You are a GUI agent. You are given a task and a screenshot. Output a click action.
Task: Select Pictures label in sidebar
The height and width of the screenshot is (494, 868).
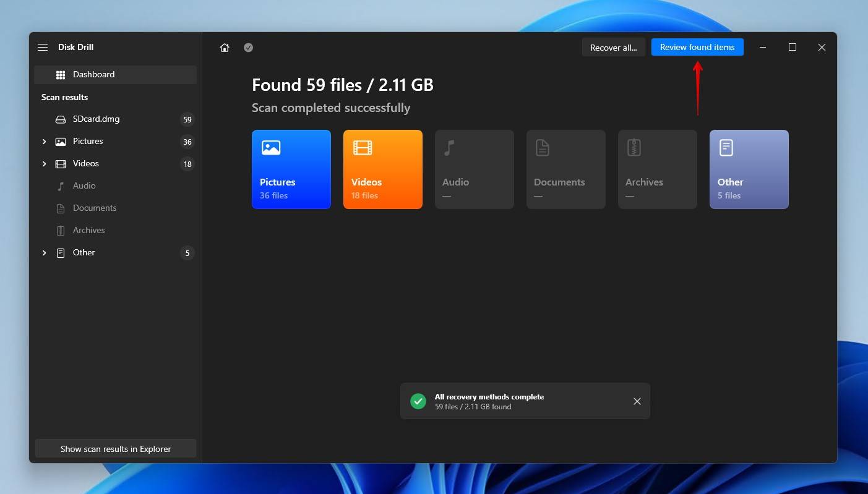(88, 142)
